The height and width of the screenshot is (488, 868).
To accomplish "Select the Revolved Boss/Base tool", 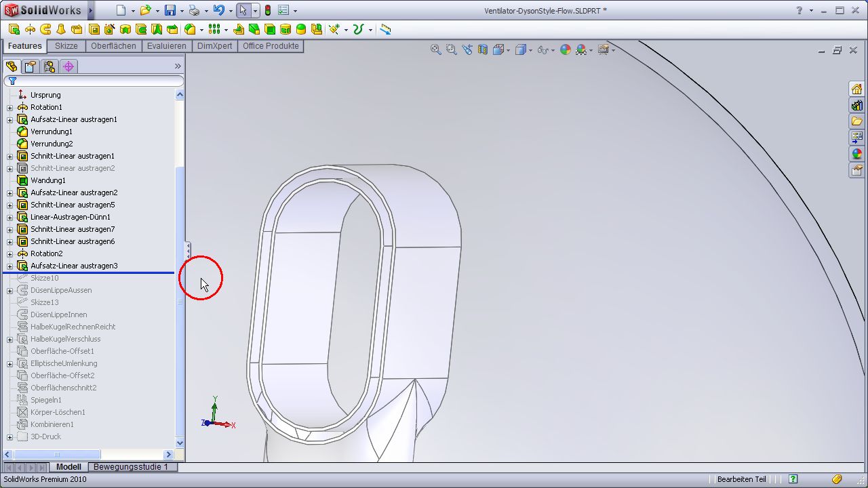I will click(x=30, y=29).
